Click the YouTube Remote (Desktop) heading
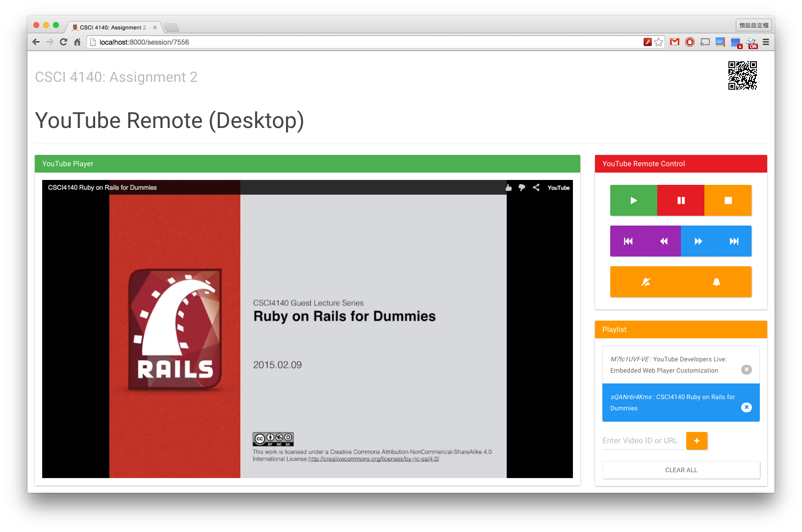Screen dimensions: 802x532 click(x=170, y=121)
